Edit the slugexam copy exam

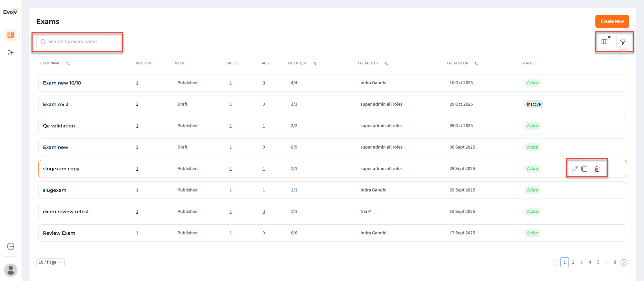[x=575, y=169]
